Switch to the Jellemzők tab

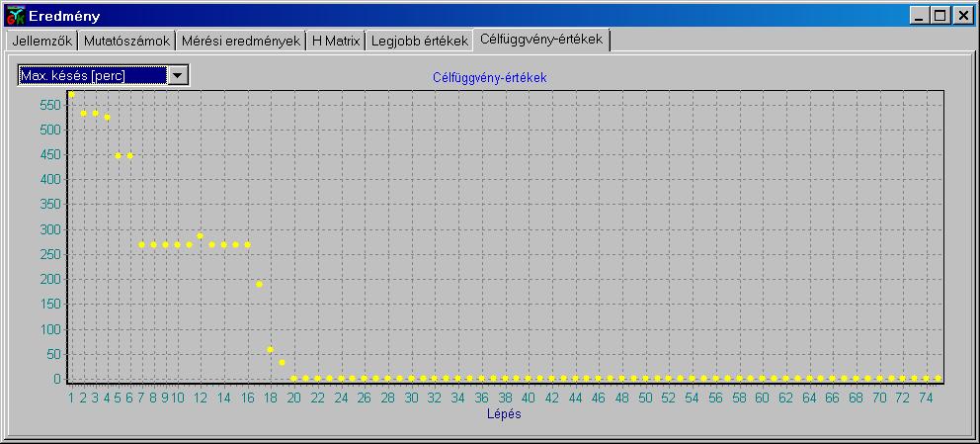[43, 42]
